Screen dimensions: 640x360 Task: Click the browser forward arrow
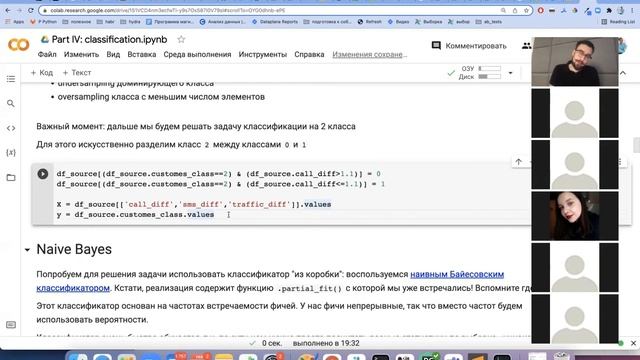[x=19, y=10]
